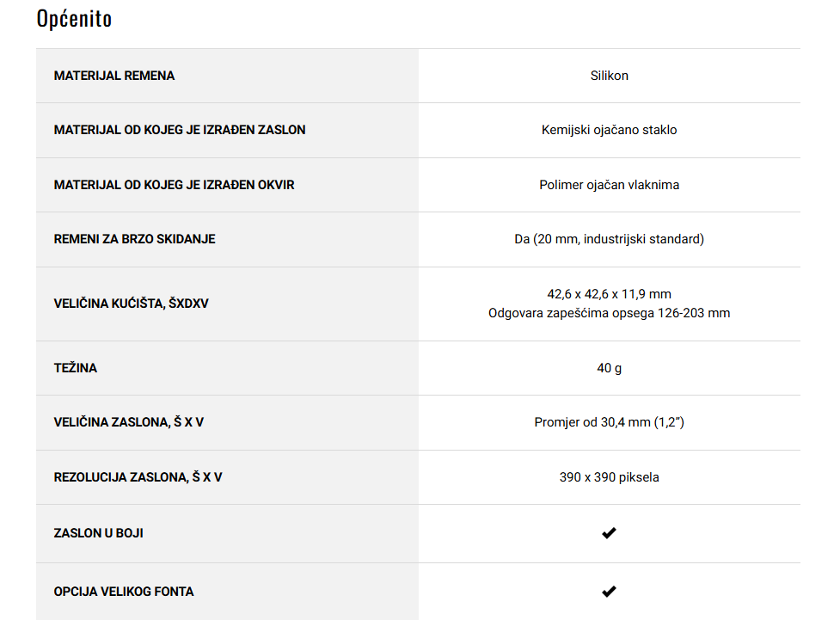Click the Veličina kućišta, ŠxDxV label
The height and width of the screenshot is (620, 840).
pyautogui.click(x=131, y=304)
